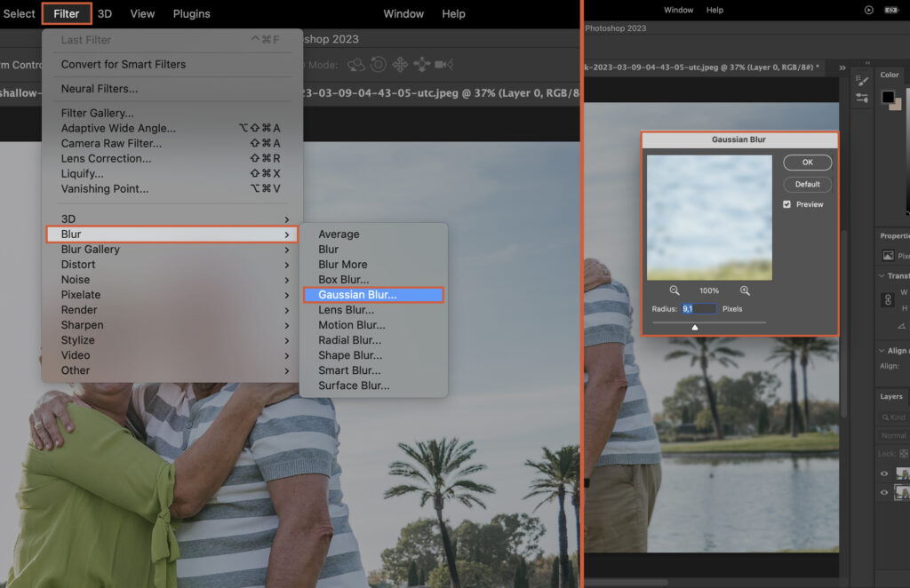Select the slide 3D camera mode icon
The image size is (910, 588).
422,65
